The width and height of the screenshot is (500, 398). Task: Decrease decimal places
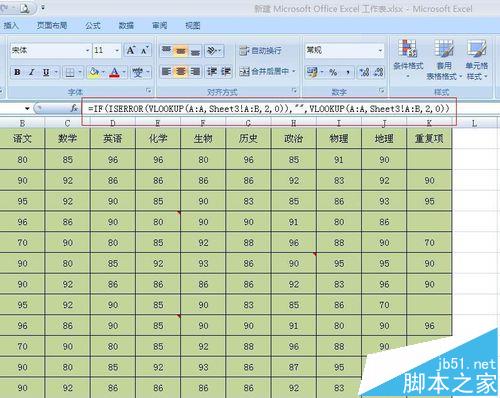378,72
